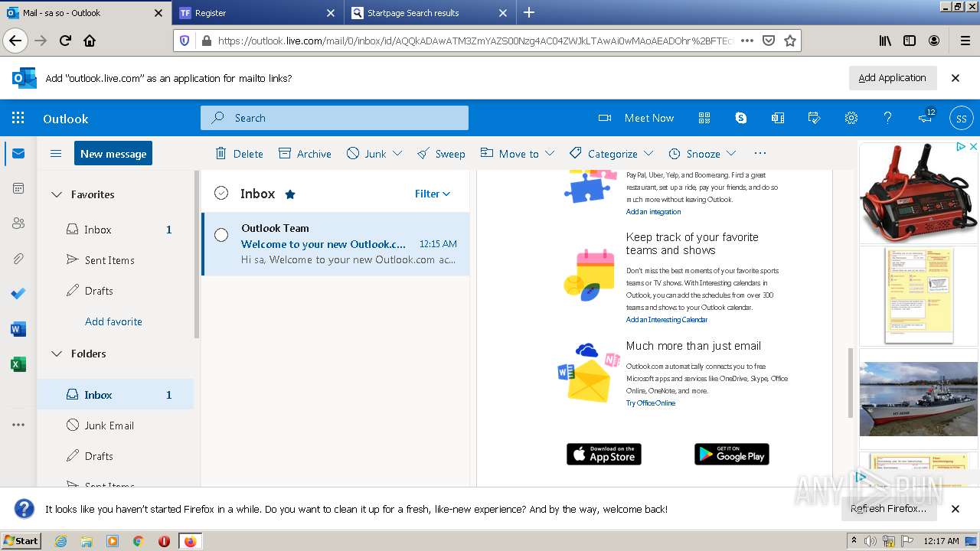Open Mail from the left rail

click(x=18, y=153)
